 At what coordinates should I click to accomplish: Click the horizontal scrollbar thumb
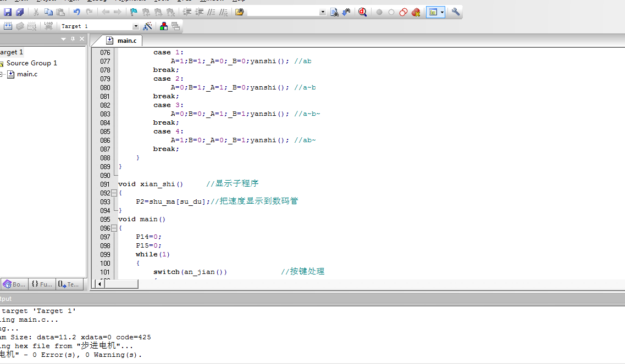click(x=121, y=284)
